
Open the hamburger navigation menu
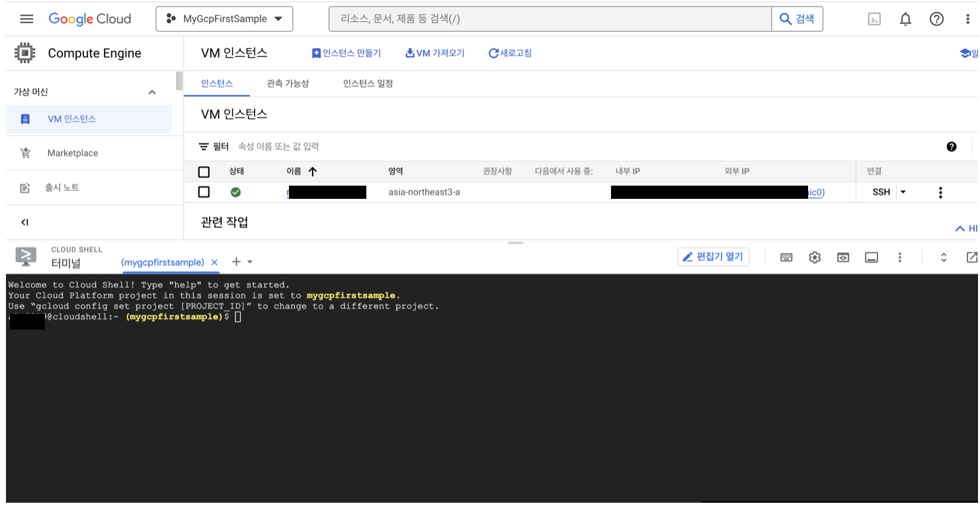(26, 19)
